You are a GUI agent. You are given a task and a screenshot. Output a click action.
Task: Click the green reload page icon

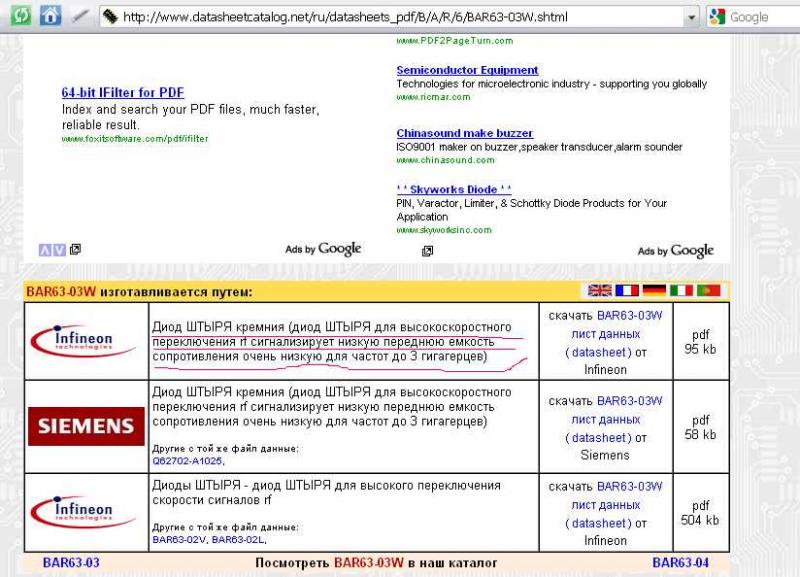pos(21,15)
